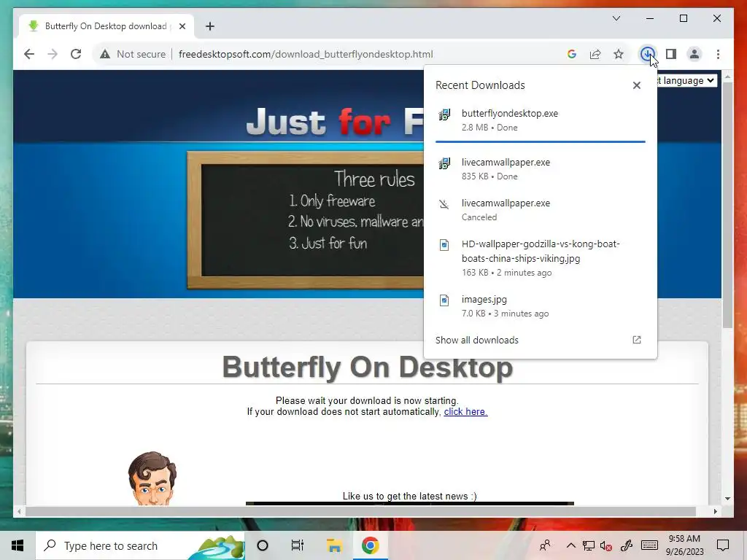This screenshot has height=560, width=747.
Task: Open HD-wallpaper-godzilla-vs-kong jpg download
Action: [541, 257]
